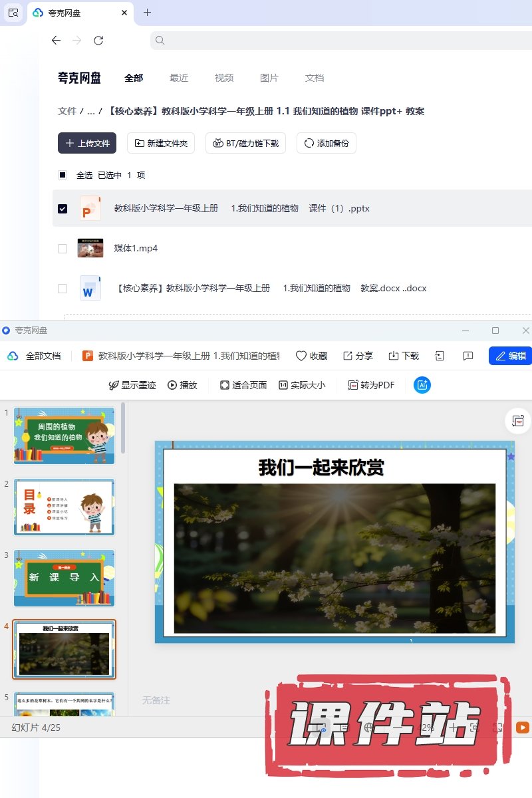532x798 pixels.
Task: Switch to the 视频 tab
Action: 223,78
